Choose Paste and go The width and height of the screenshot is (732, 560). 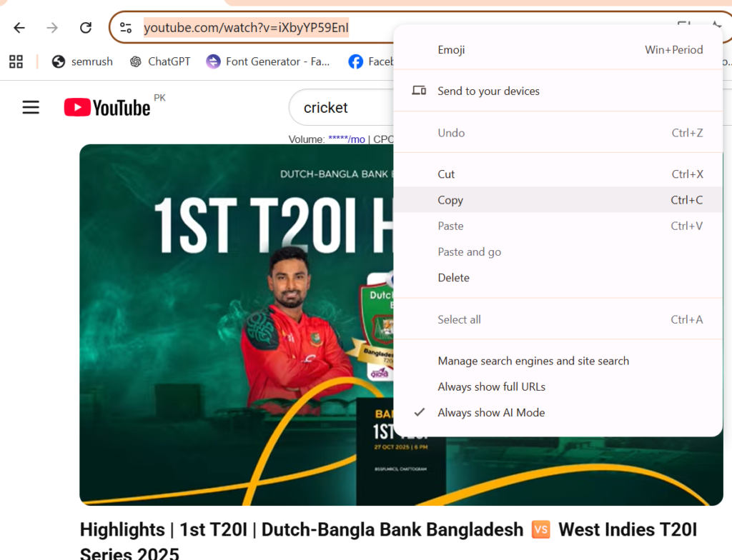click(558, 252)
